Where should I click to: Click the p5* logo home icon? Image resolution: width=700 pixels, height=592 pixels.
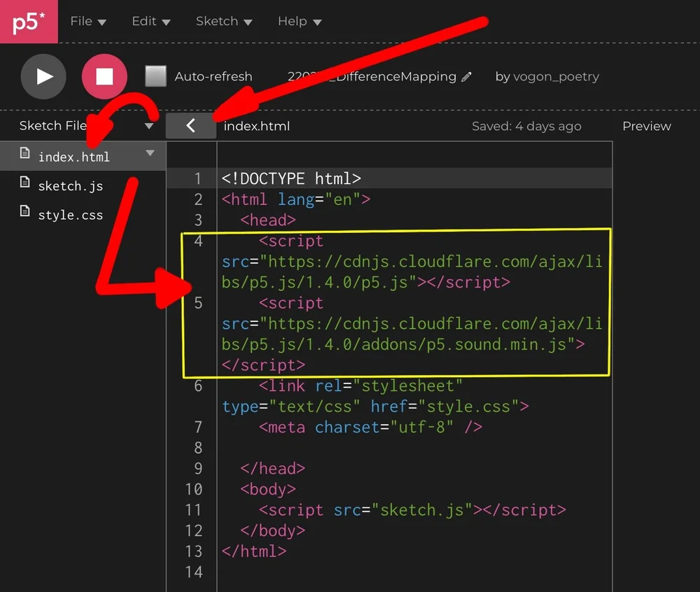tap(29, 22)
